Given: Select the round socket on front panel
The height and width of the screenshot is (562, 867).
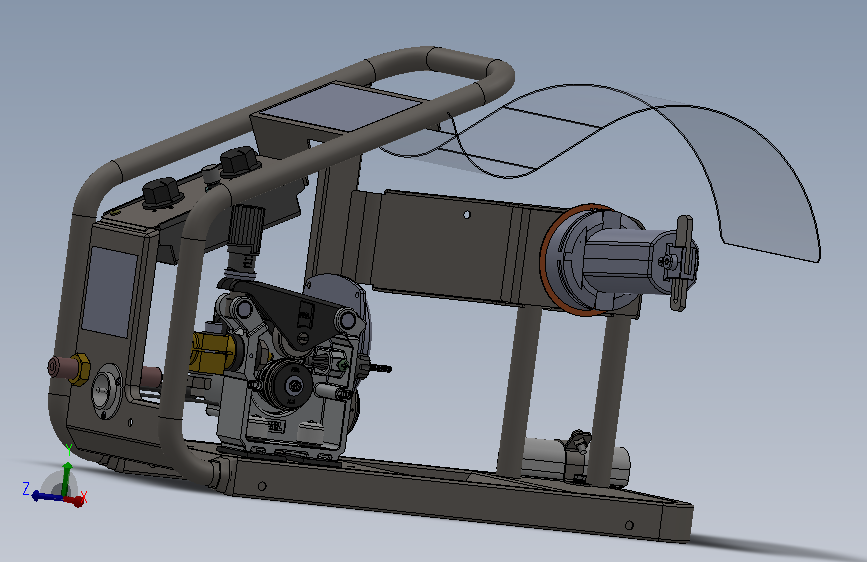Looking at the screenshot, I should (x=106, y=393).
